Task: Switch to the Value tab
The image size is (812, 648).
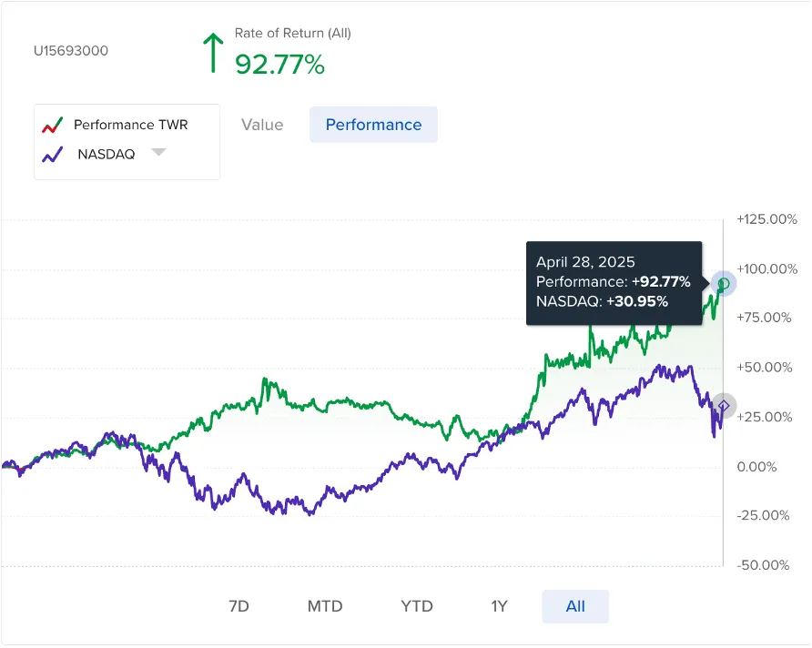Action: [x=262, y=125]
